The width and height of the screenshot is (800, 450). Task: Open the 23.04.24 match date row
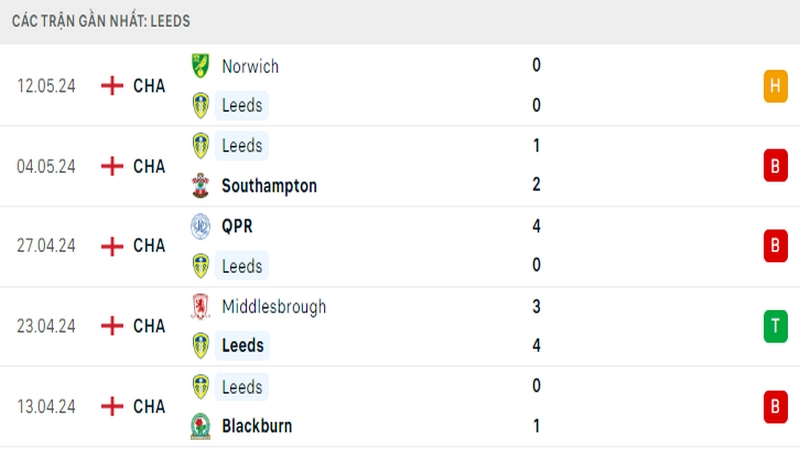pyautogui.click(x=400, y=326)
